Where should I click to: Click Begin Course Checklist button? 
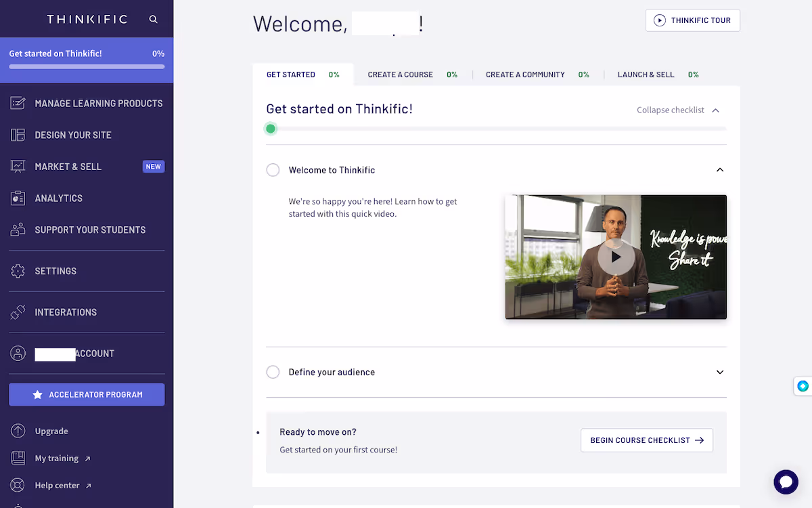point(647,440)
